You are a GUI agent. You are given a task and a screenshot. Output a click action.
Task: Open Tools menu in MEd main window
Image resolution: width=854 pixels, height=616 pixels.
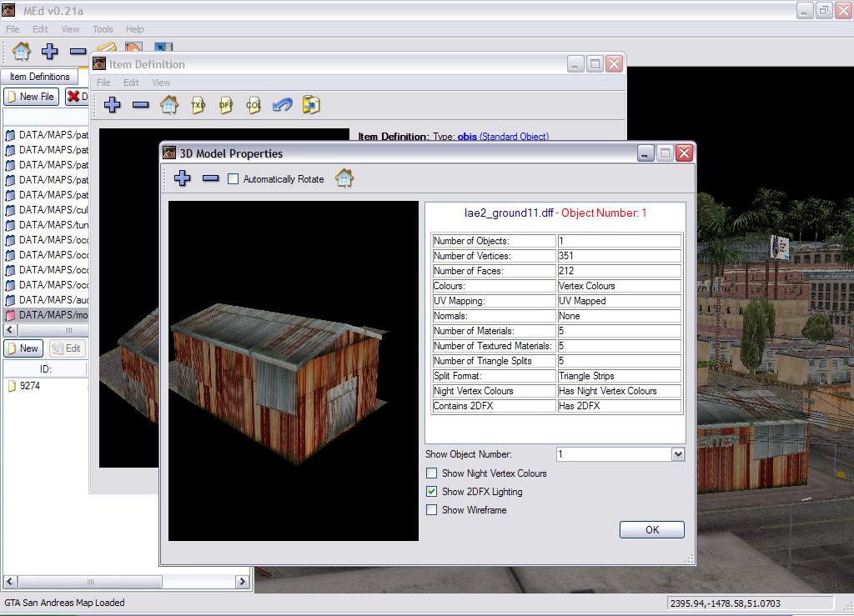pyautogui.click(x=103, y=29)
